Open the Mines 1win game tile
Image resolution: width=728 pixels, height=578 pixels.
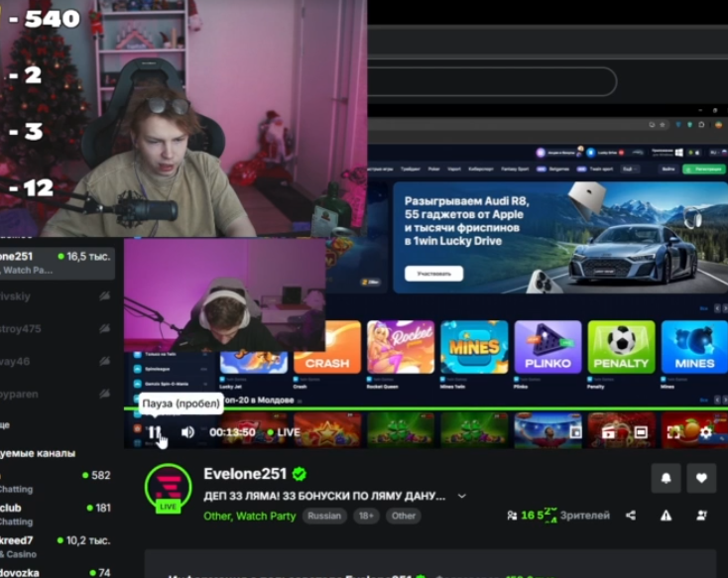(x=474, y=347)
